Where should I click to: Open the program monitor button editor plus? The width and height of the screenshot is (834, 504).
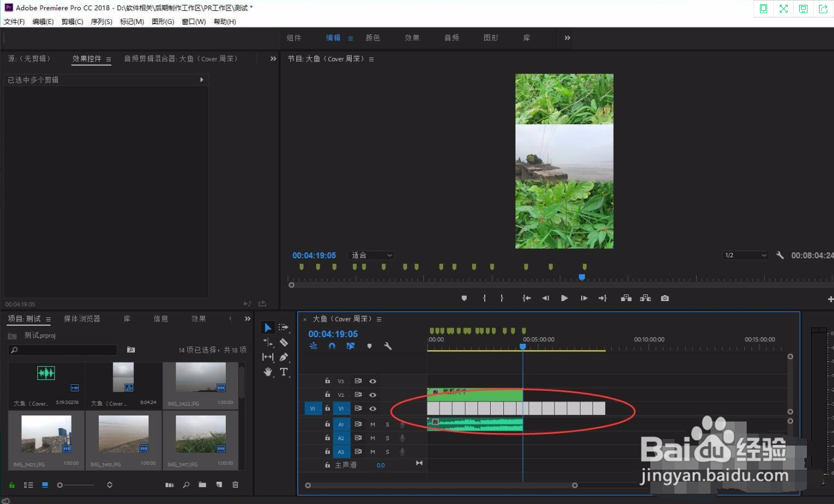click(x=830, y=299)
